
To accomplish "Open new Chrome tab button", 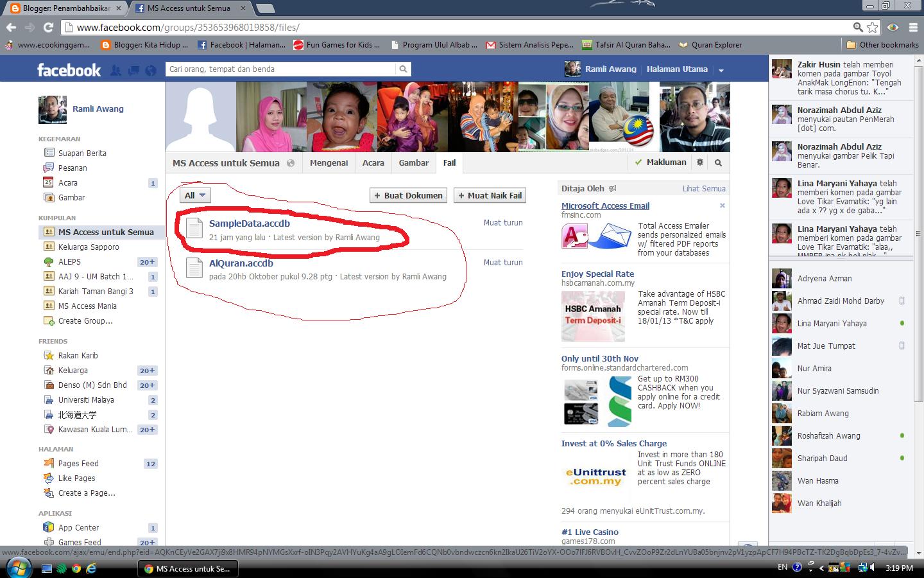I will click(265, 8).
